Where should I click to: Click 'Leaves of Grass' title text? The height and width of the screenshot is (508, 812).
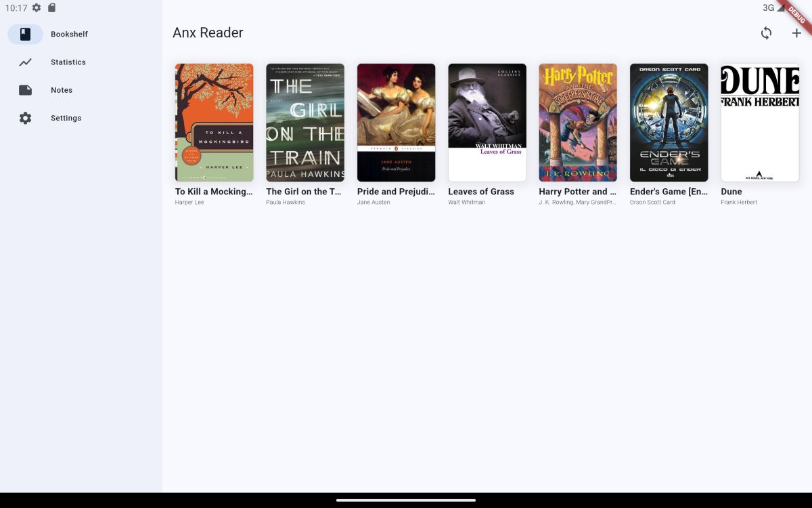point(481,192)
